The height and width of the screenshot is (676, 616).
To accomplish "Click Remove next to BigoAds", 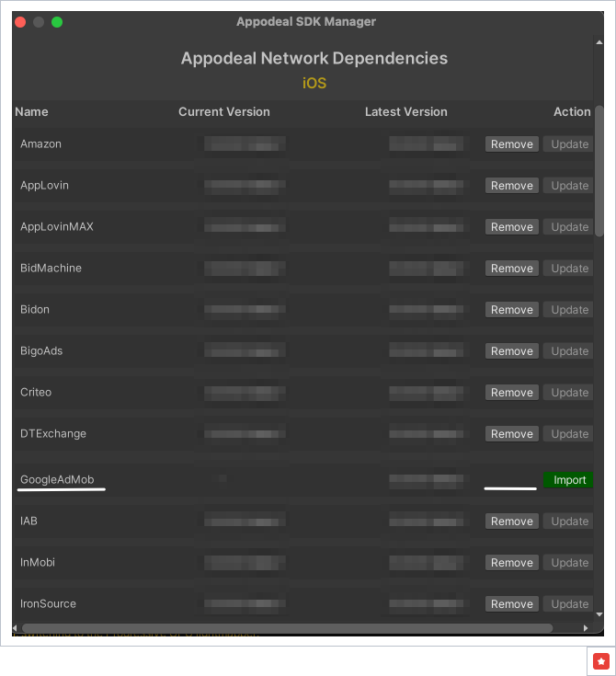I will click(512, 351).
